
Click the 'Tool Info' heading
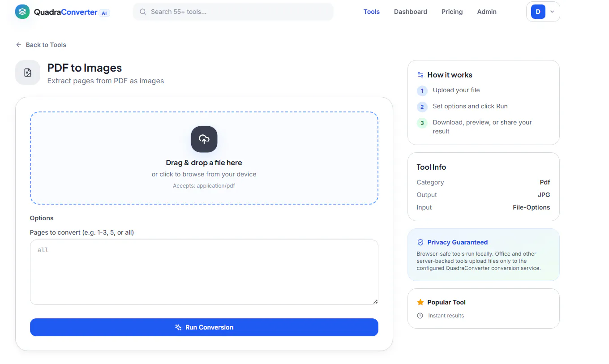(431, 167)
